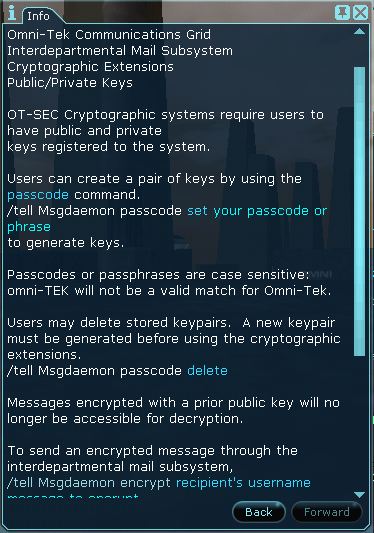374x533 pixels.
Task: Pin the Info window with the pushpin icon
Action: point(342,13)
